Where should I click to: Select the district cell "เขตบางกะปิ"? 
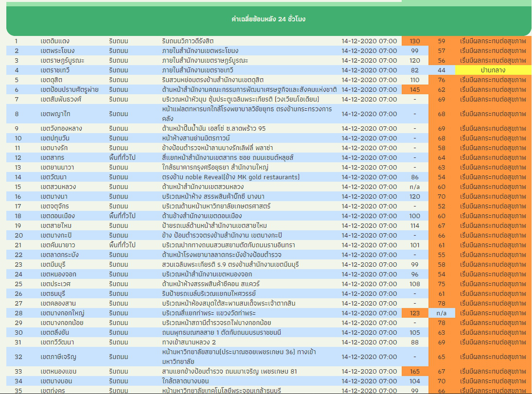point(56,235)
